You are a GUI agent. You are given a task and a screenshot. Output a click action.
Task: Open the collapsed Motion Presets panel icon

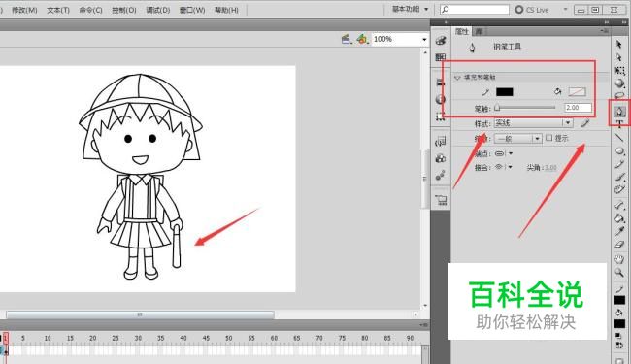tap(441, 176)
